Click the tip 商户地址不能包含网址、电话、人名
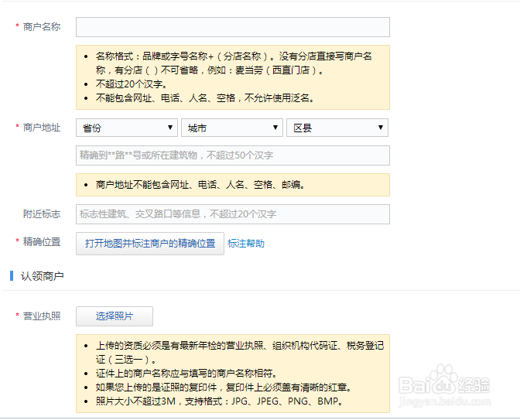Image resolution: width=520 pixels, height=420 pixels. 200,185
